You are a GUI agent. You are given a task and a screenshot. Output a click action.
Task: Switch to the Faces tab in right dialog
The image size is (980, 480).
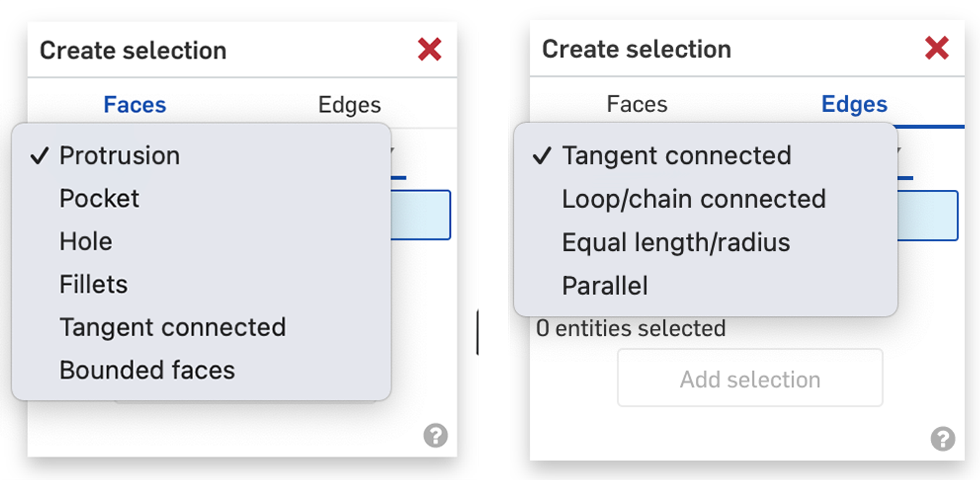point(637,104)
